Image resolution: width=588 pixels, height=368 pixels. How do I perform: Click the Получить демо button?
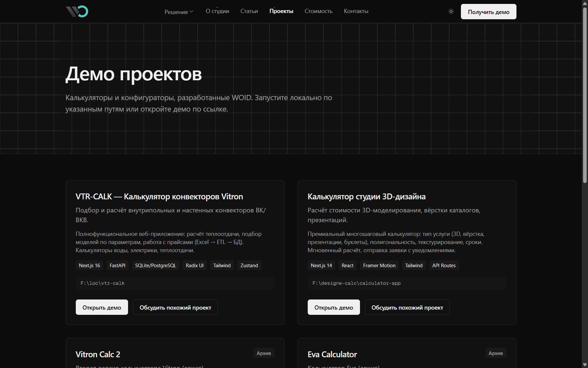click(488, 12)
